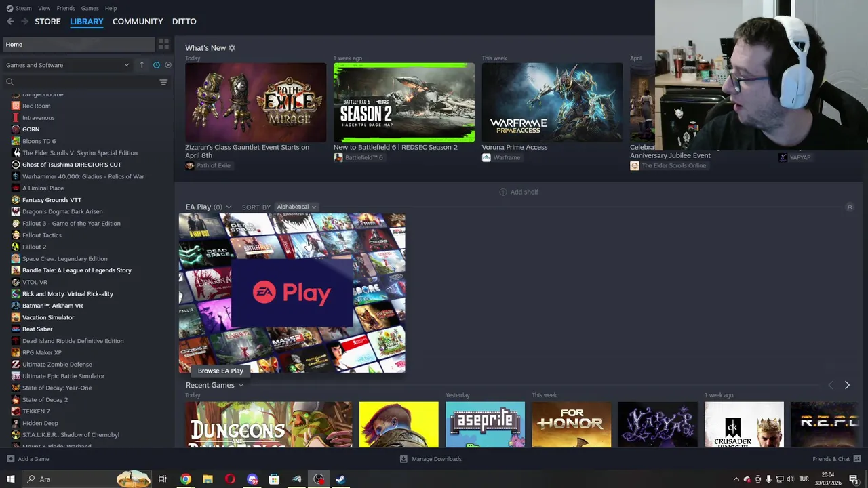
Task: Open the View menu
Action: 44,8
